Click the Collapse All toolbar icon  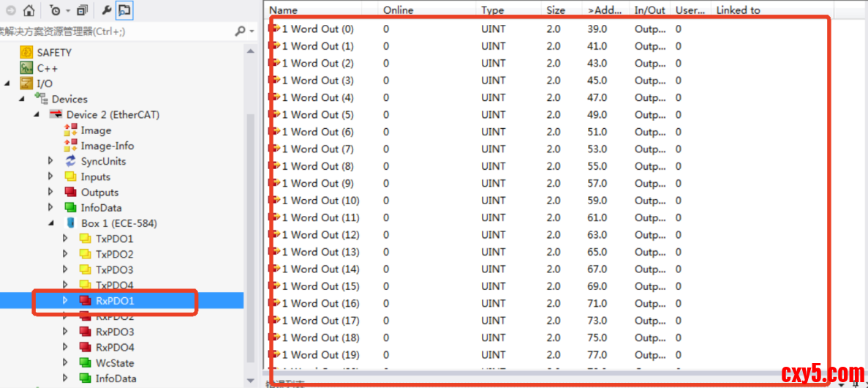[x=82, y=10]
